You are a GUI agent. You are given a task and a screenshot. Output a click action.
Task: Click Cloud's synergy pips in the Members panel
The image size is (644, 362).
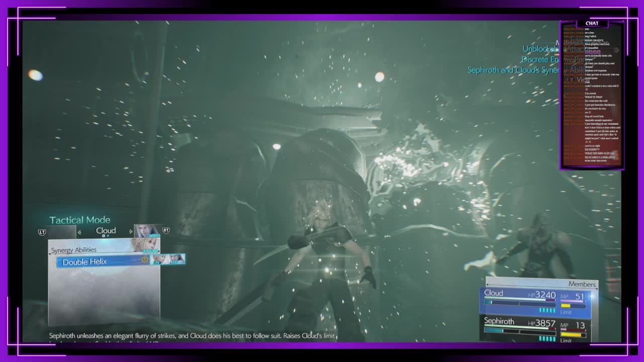coord(547,310)
